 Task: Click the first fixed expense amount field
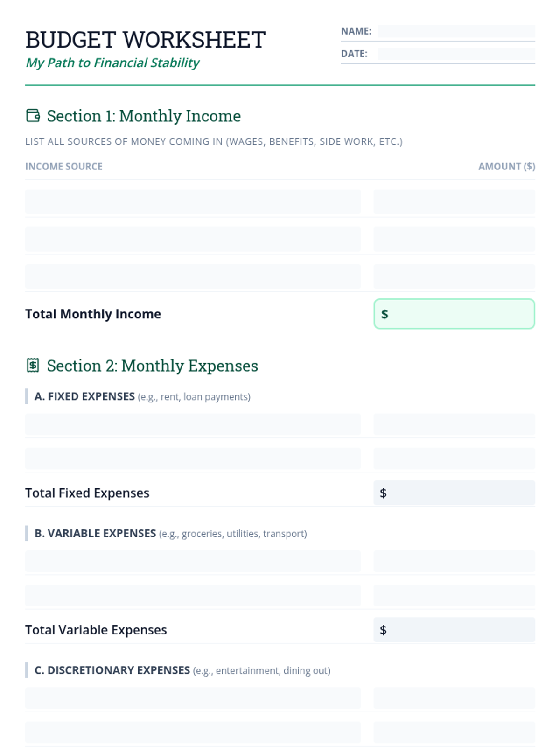(x=454, y=424)
